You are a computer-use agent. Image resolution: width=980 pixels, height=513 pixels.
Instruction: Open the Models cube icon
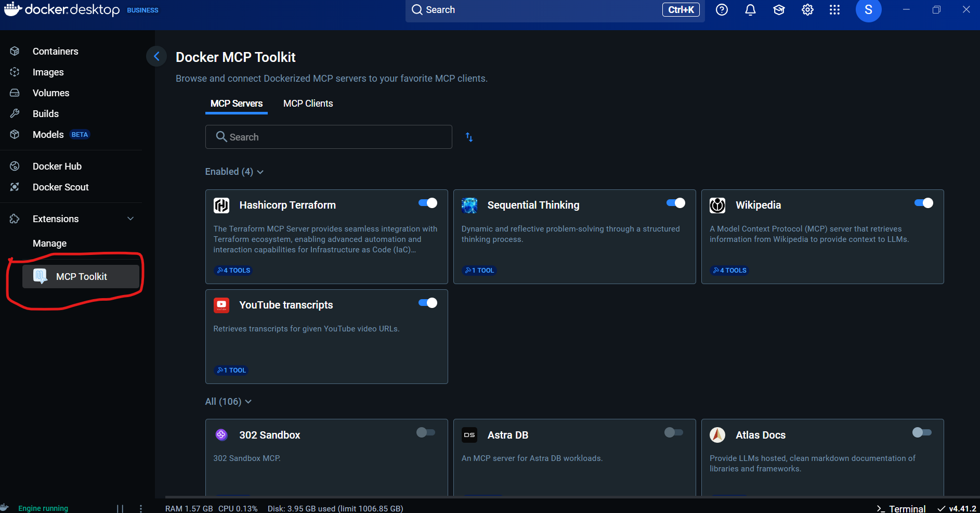[x=15, y=134]
